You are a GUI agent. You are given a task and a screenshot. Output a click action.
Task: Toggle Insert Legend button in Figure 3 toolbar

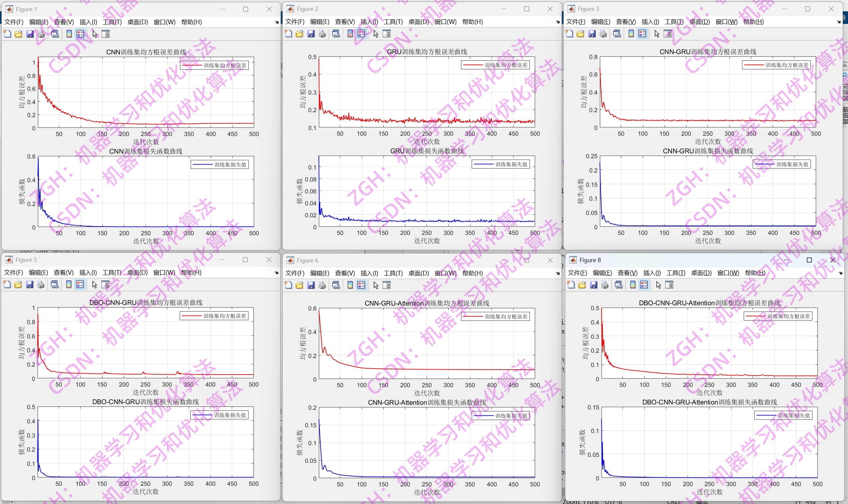[x=642, y=34]
